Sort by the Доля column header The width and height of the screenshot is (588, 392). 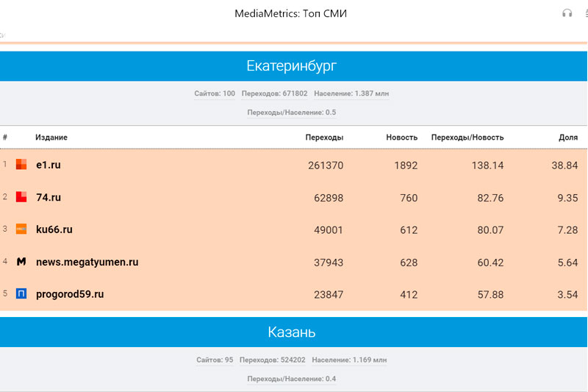567,138
